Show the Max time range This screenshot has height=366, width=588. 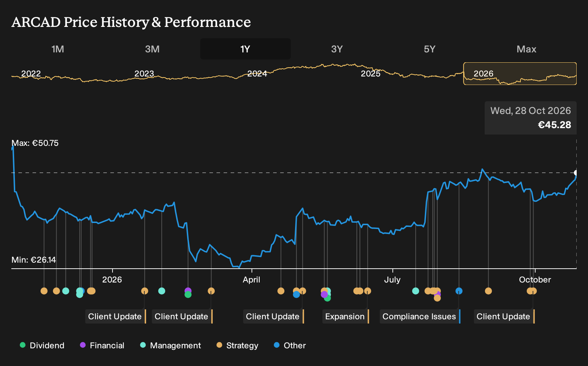pos(526,49)
